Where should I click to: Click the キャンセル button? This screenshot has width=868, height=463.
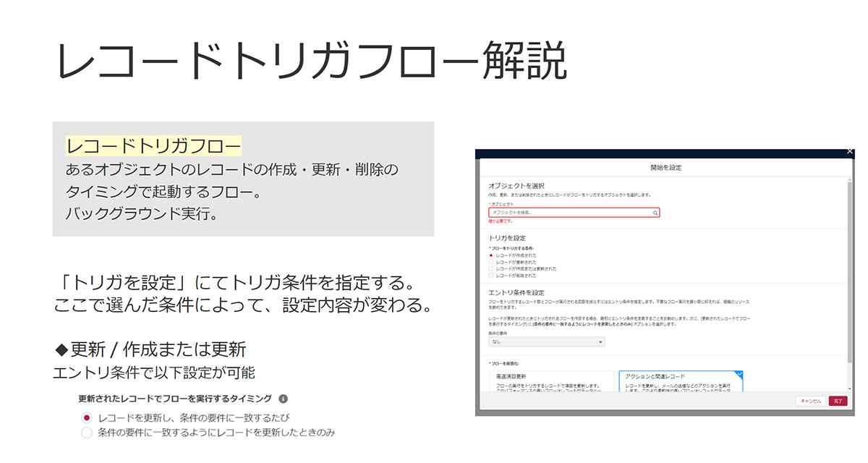(x=810, y=400)
